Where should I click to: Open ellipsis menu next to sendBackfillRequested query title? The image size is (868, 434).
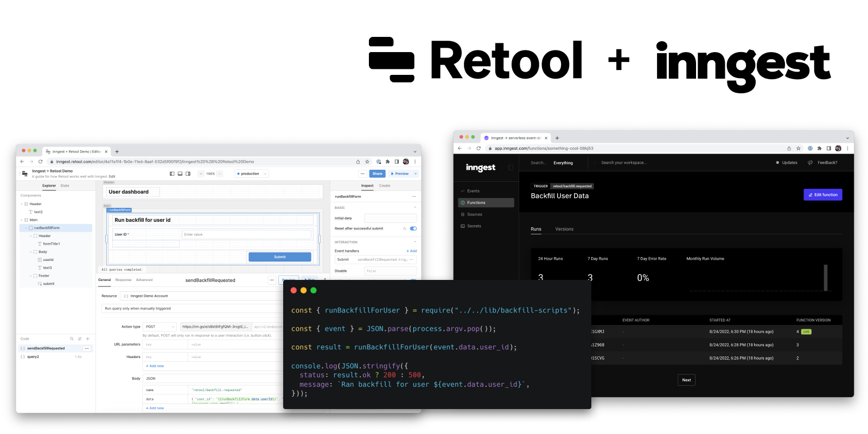tap(272, 280)
